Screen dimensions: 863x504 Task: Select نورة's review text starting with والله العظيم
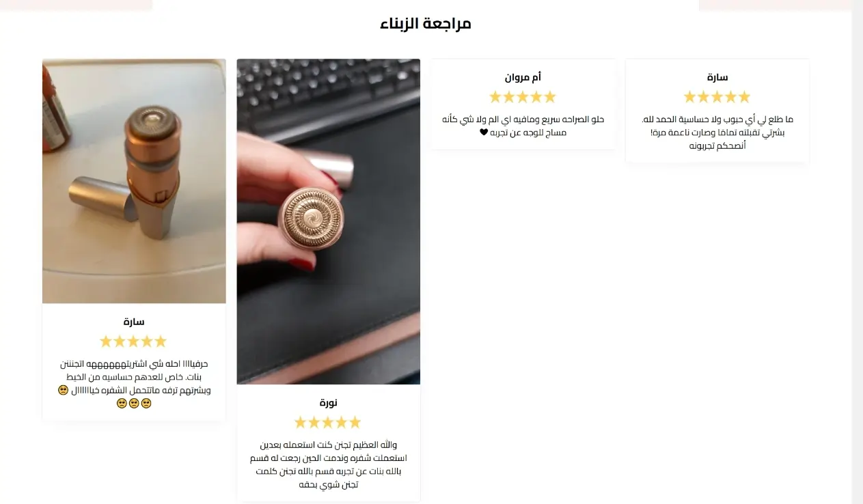[328, 465]
